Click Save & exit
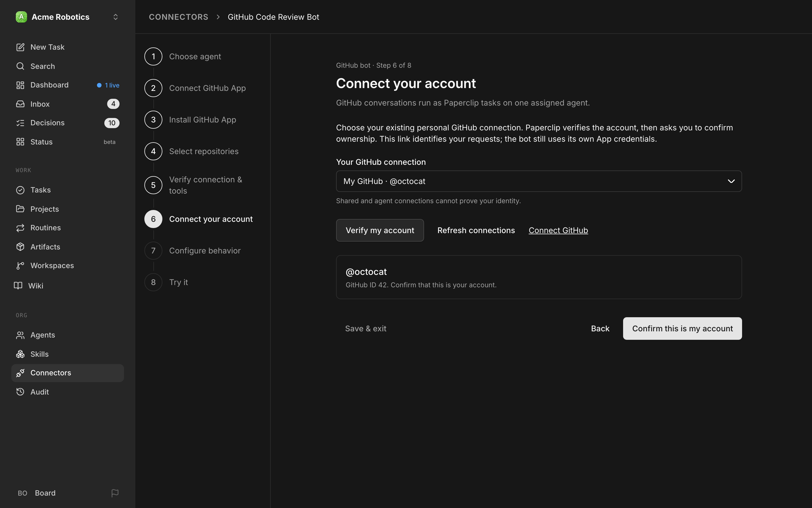 366,328
